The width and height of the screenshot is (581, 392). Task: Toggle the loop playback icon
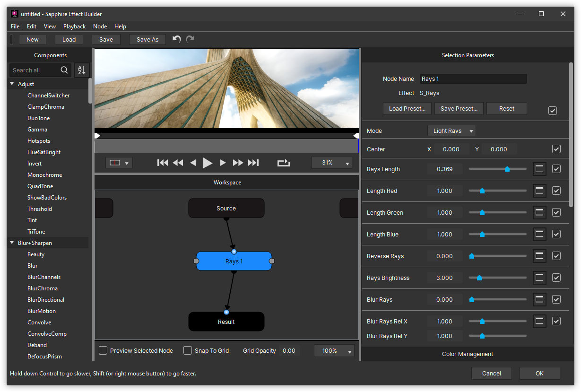tap(284, 163)
